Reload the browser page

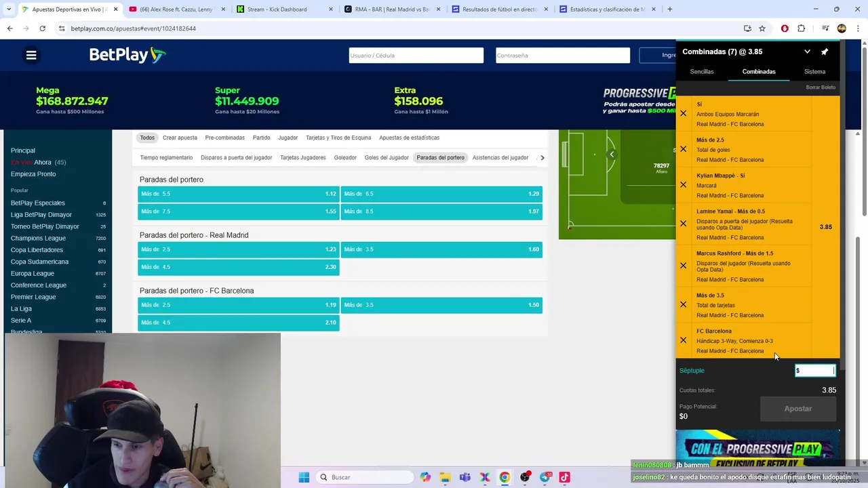pyautogui.click(x=42, y=28)
